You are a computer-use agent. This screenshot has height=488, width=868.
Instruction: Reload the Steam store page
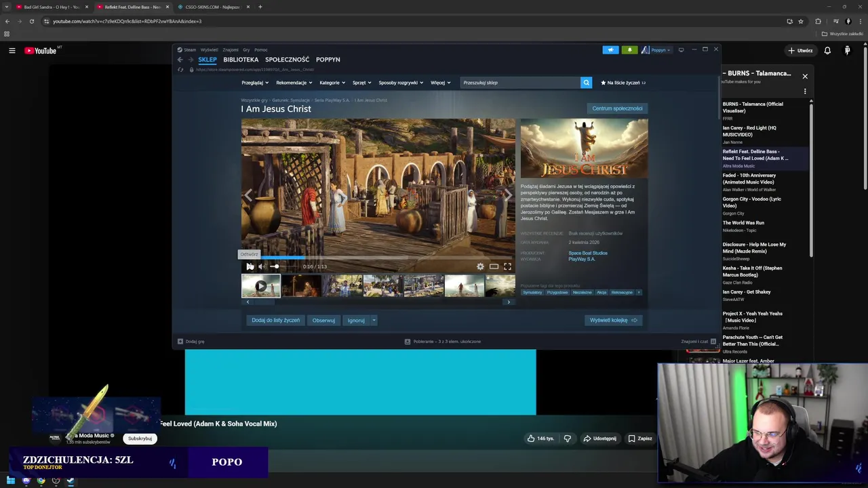click(180, 70)
